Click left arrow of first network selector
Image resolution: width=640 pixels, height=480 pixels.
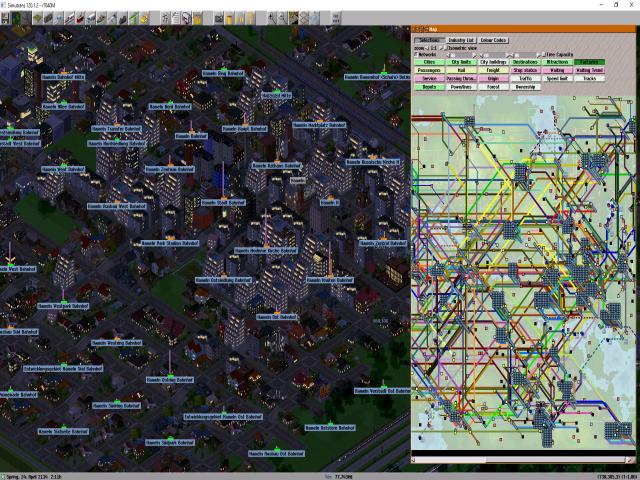[x=448, y=55]
